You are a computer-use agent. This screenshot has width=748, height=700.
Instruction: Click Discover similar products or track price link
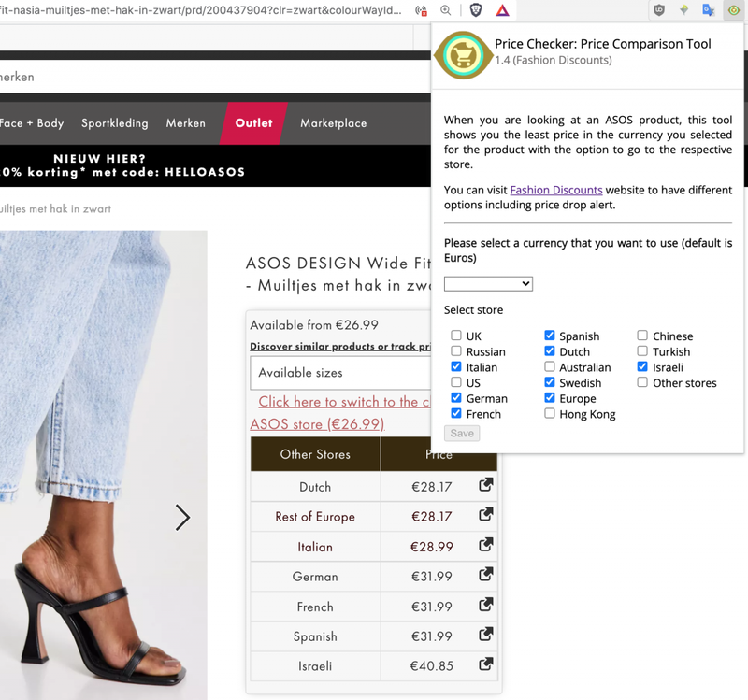(340, 346)
